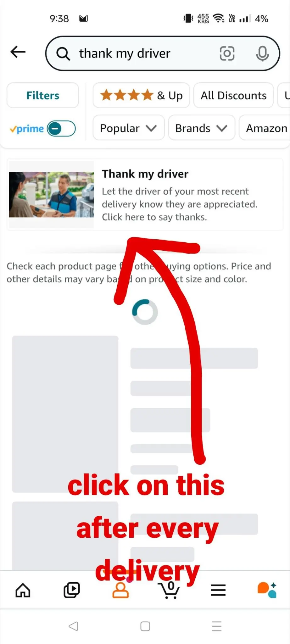The width and height of the screenshot is (290, 644).
Task: Open the Filters button
Action: (x=43, y=95)
